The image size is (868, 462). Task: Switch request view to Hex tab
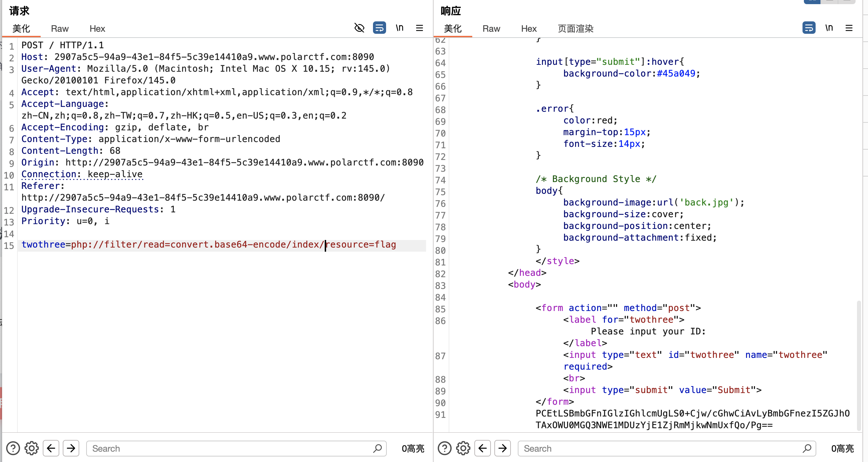coord(97,29)
